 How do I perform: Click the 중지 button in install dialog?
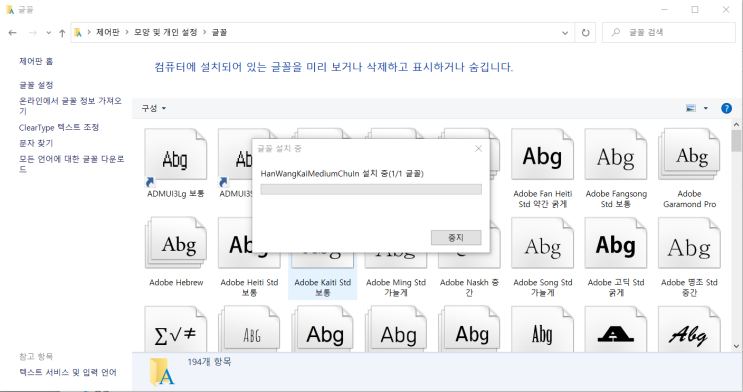coord(456,237)
